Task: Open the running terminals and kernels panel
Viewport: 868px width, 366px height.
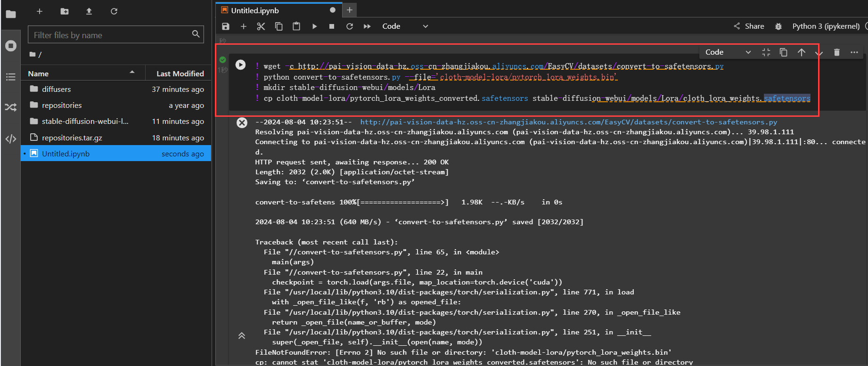Action: tap(10, 46)
